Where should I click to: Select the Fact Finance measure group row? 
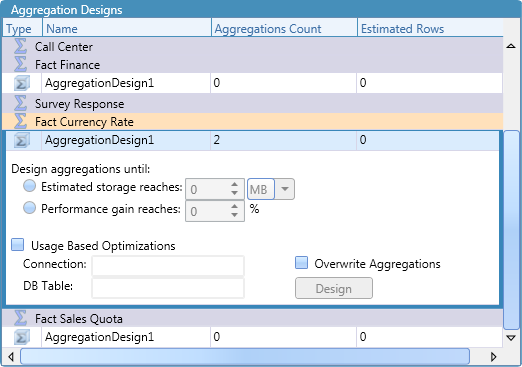[x=252, y=64]
